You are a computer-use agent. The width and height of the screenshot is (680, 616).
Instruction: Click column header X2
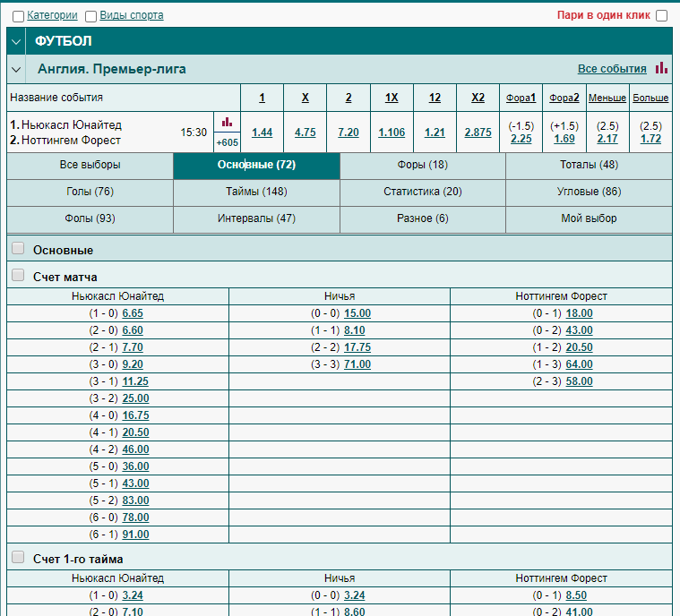[478, 98]
